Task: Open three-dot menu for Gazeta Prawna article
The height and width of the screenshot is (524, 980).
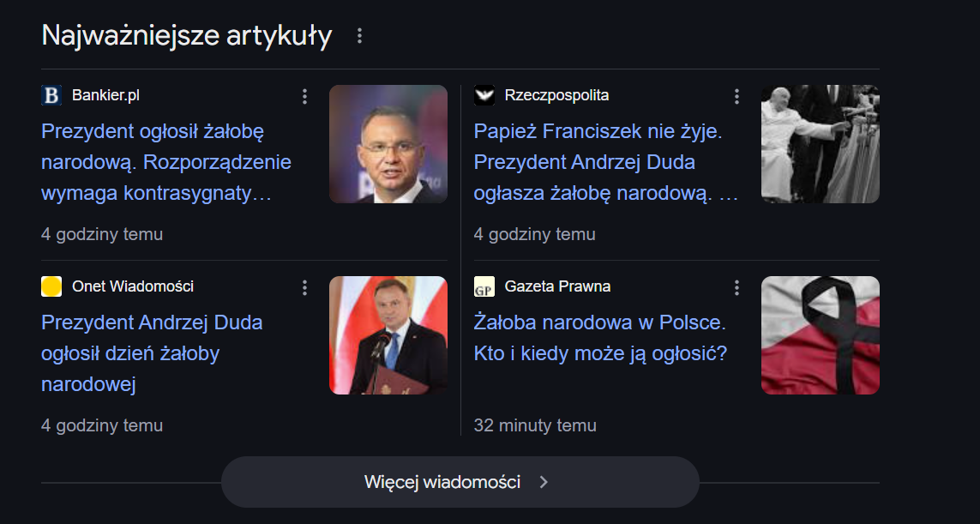Action: pyautogui.click(x=737, y=287)
